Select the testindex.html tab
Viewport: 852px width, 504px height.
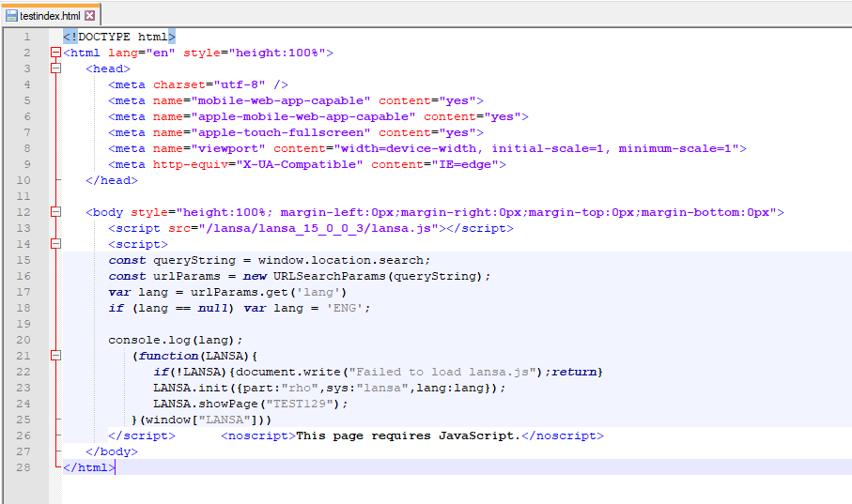click(x=51, y=15)
